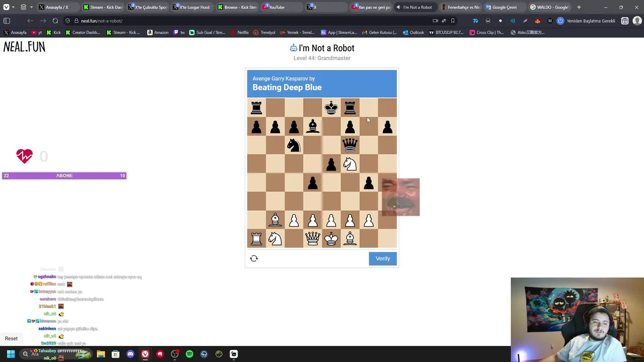The height and width of the screenshot is (362, 644).
Task: Open the Trendyol bookmark
Action: (264, 32)
